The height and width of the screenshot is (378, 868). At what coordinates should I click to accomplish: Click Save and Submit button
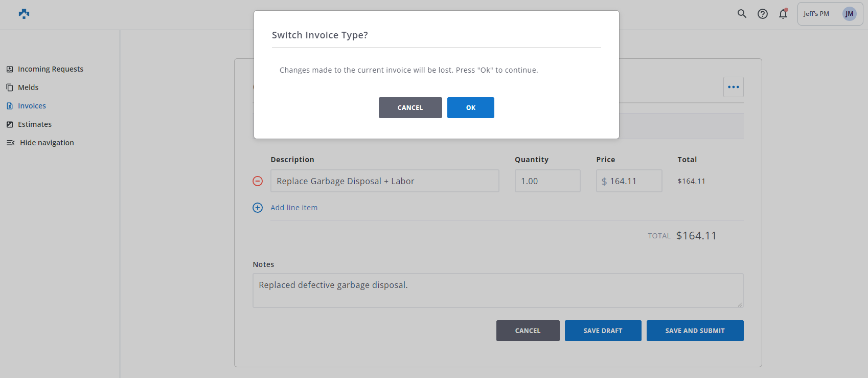[x=695, y=331]
